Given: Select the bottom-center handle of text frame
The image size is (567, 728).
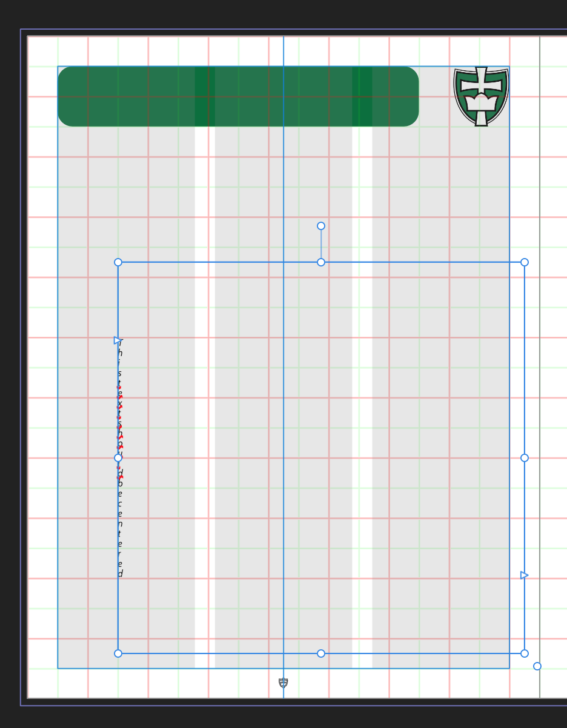Looking at the screenshot, I should tap(321, 654).
